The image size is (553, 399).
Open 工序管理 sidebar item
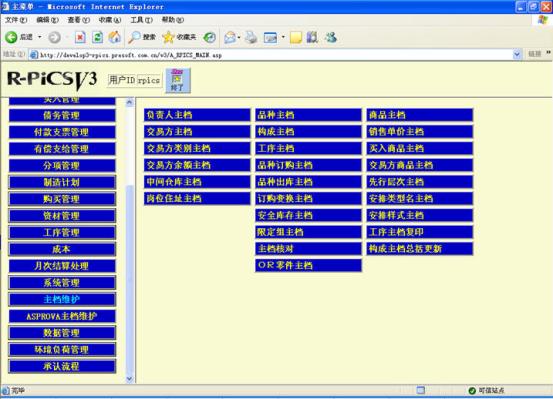[62, 232]
